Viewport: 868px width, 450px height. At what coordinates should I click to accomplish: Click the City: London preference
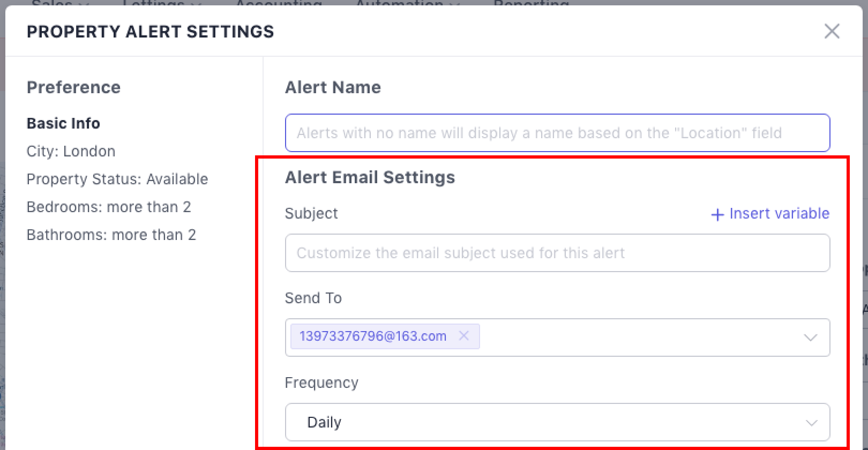[x=71, y=151]
